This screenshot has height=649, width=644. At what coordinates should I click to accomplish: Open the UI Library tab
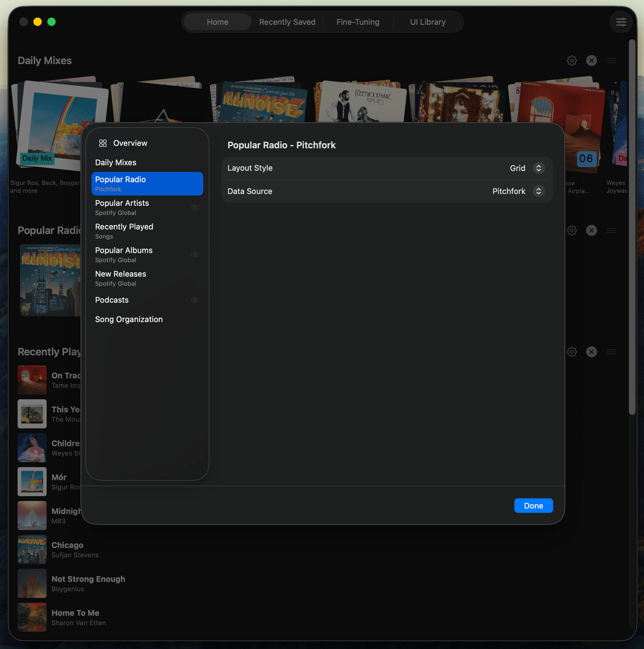tap(428, 21)
